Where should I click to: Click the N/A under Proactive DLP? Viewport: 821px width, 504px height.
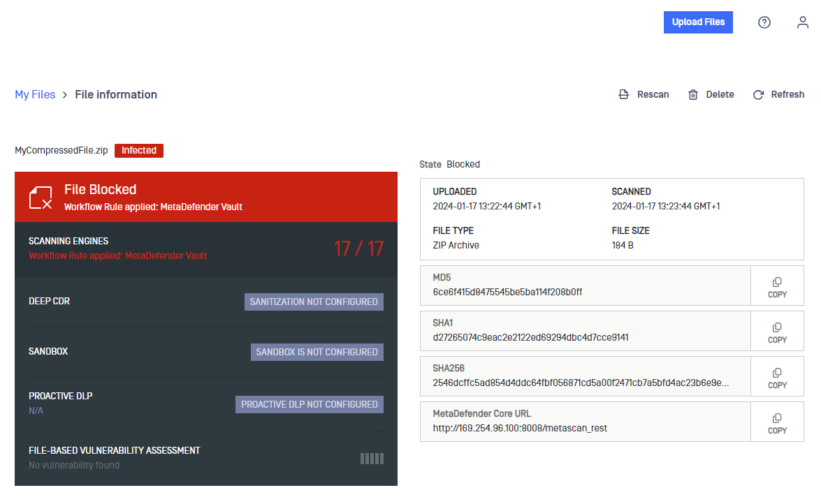point(36,411)
